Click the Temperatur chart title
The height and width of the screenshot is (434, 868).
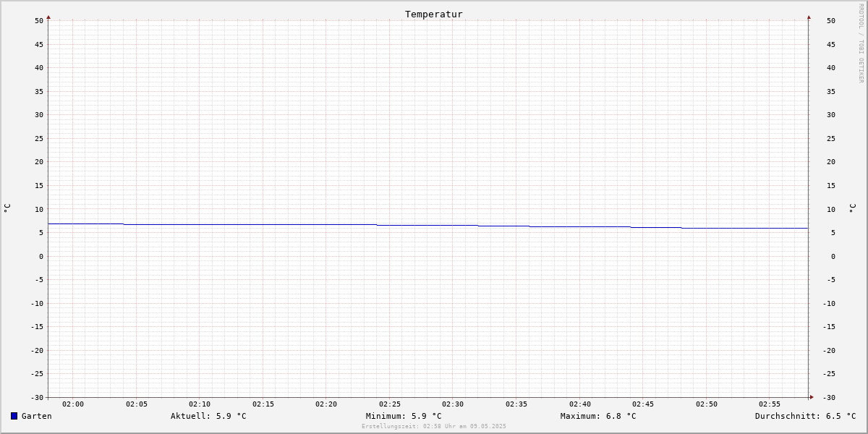[434, 14]
